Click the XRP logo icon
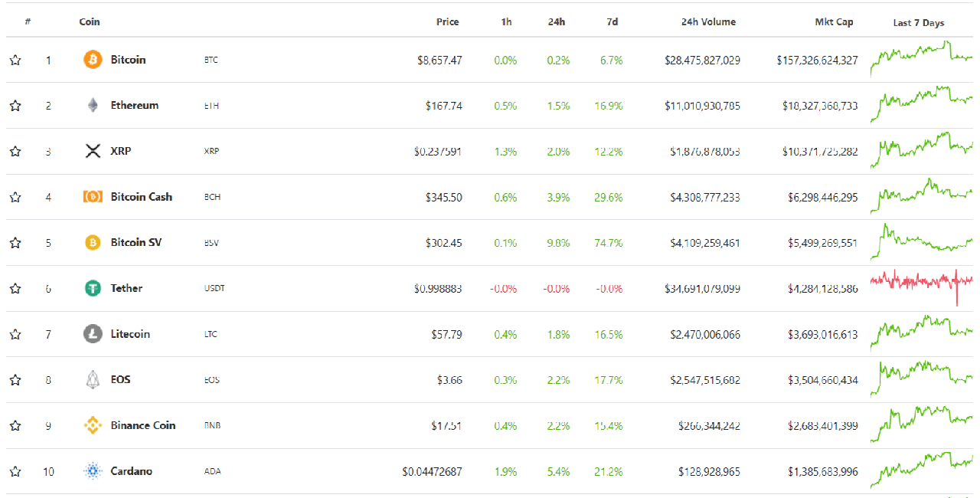This screenshot has height=498, width=980. coord(93,151)
